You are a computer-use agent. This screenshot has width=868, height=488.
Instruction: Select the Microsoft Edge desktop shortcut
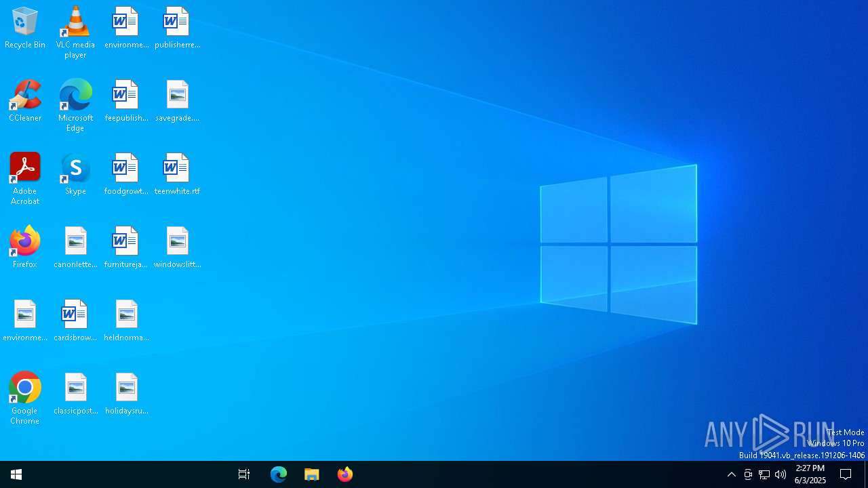point(75,106)
